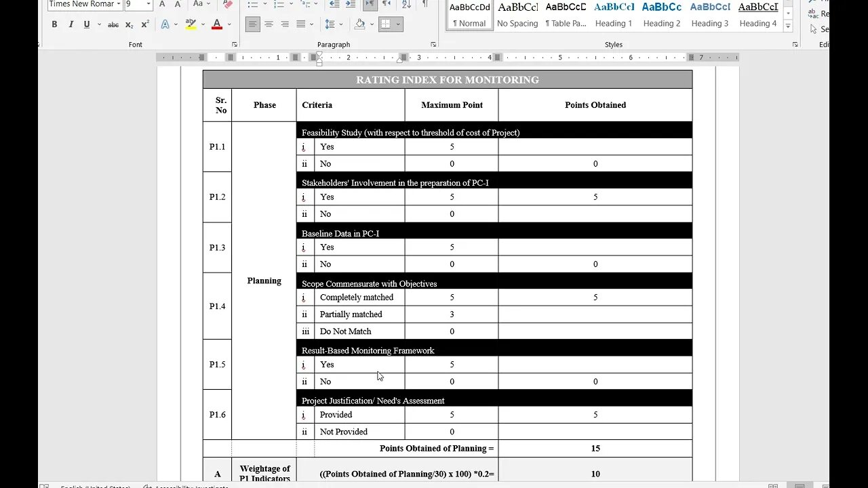The image size is (868, 488).
Task: Align text left
Action: pyautogui.click(x=252, y=24)
